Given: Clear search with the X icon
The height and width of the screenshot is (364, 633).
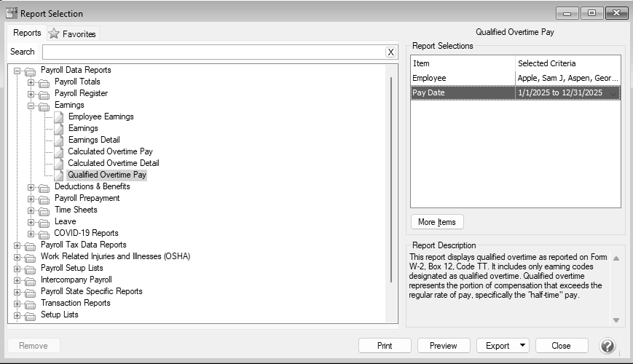Looking at the screenshot, I should click(x=390, y=52).
